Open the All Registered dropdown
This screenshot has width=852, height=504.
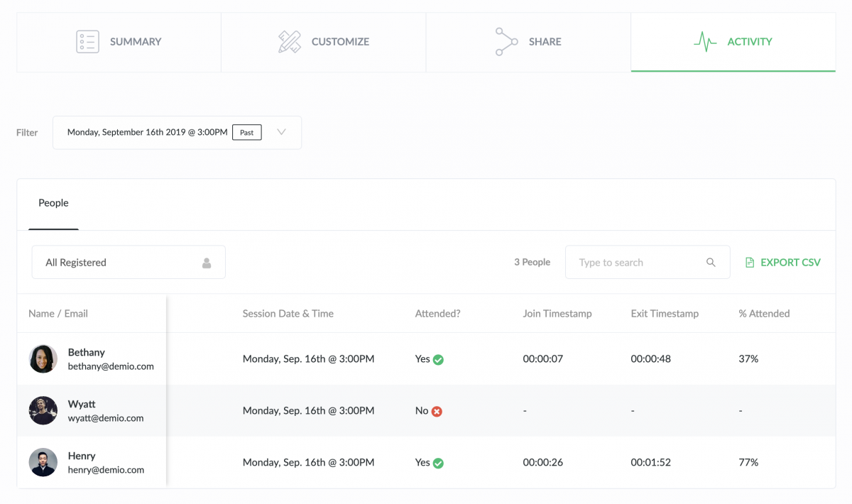[x=129, y=263]
